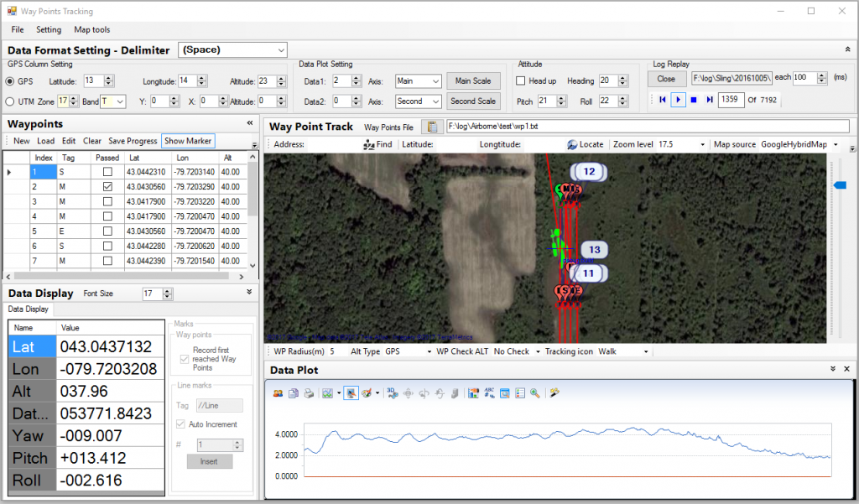859x504 pixels.
Task: Uncheck Passed for waypoint index 2
Action: pyautogui.click(x=107, y=186)
